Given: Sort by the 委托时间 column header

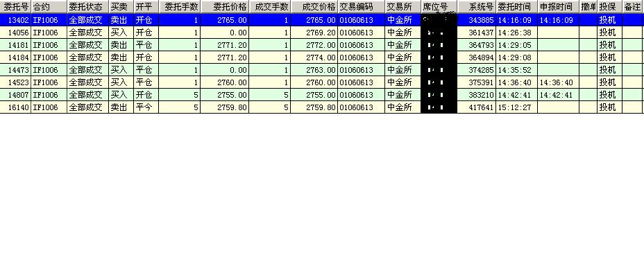Looking at the screenshot, I should point(517,7).
